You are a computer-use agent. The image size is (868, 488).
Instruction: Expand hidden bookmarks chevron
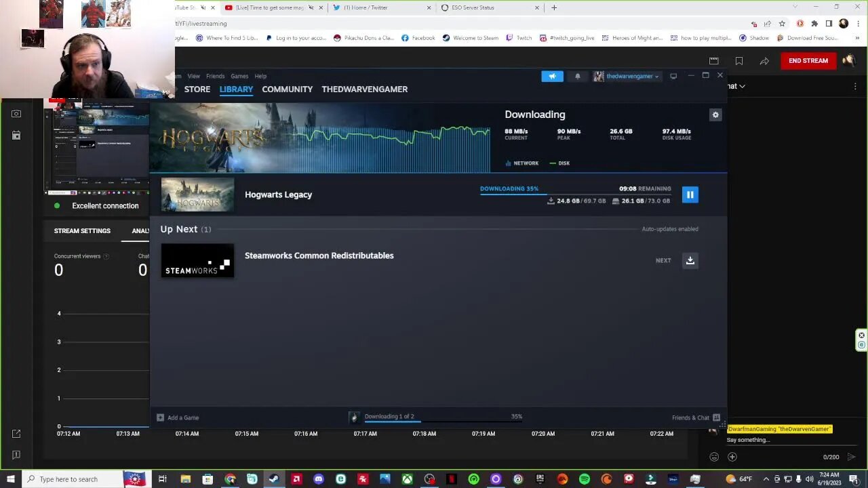click(x=857, y=38)
